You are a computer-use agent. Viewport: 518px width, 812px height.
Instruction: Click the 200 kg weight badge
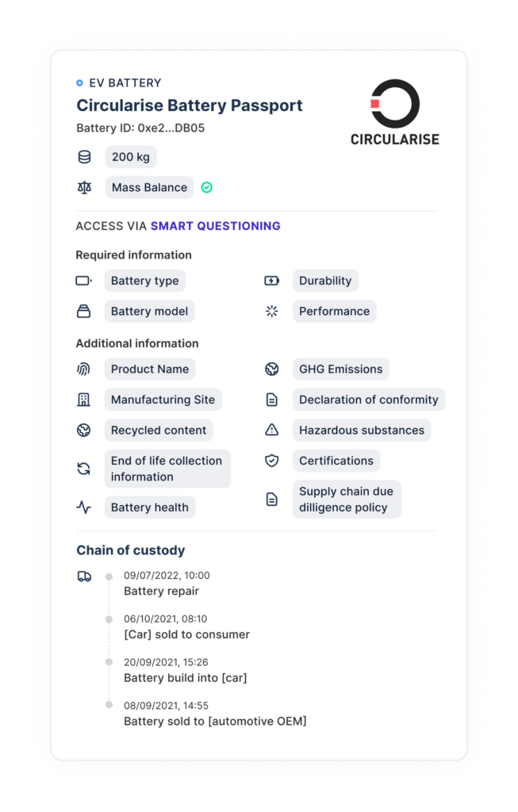click(x=131, y=157)
